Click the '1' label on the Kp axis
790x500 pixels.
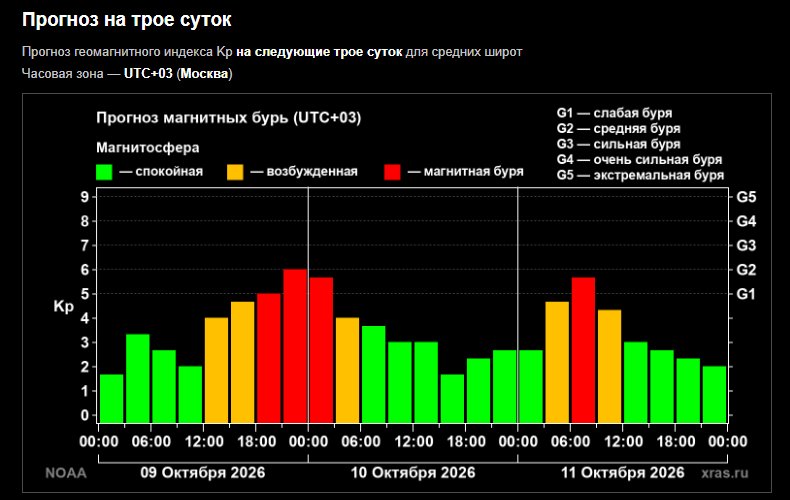[84, 391]
